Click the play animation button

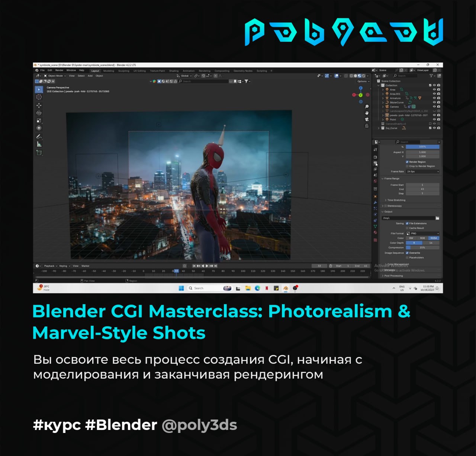point(207,266)
